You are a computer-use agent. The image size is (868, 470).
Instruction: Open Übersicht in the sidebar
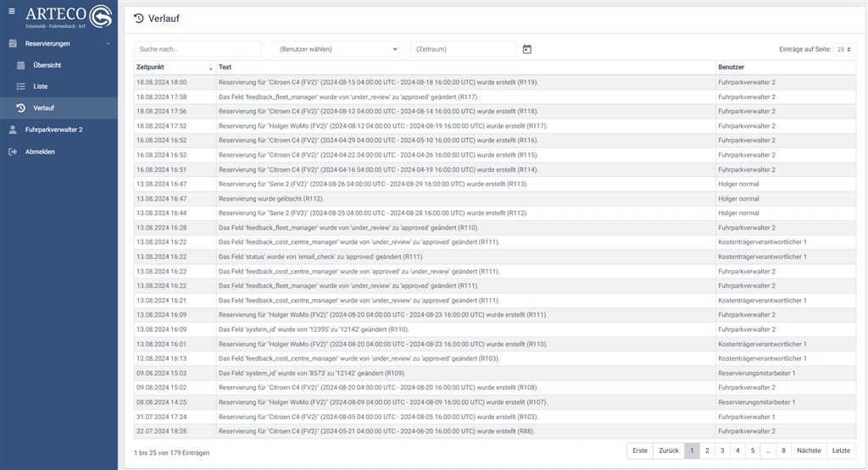click(x=47, y=65)
